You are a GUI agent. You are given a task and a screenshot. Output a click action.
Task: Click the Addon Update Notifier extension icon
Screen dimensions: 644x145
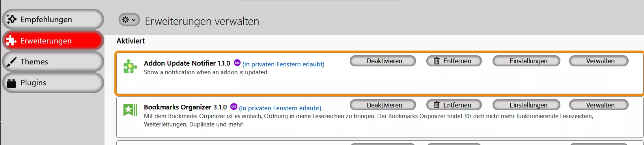pyautogui.click(x=130, y=66)
